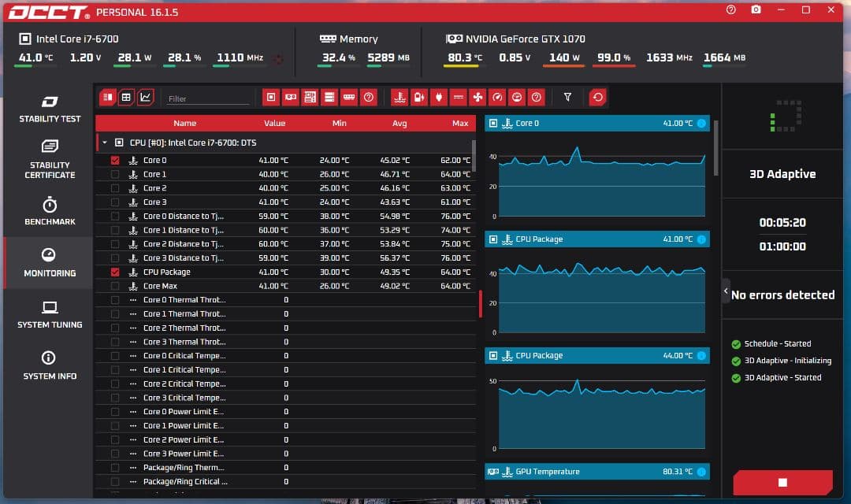Toggle the storage sensor filter icon

(329, 97)
